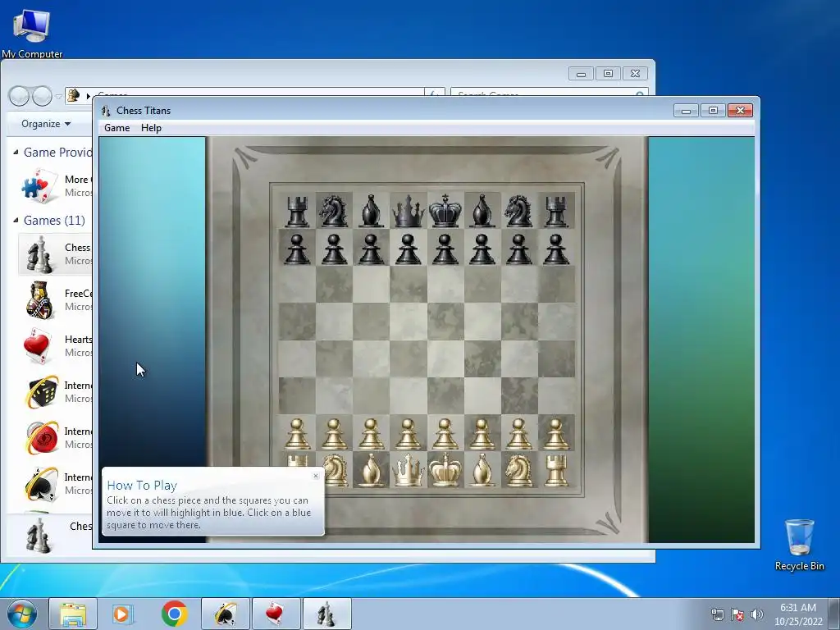Open My Computer desktop icon

tap(32, 33)
